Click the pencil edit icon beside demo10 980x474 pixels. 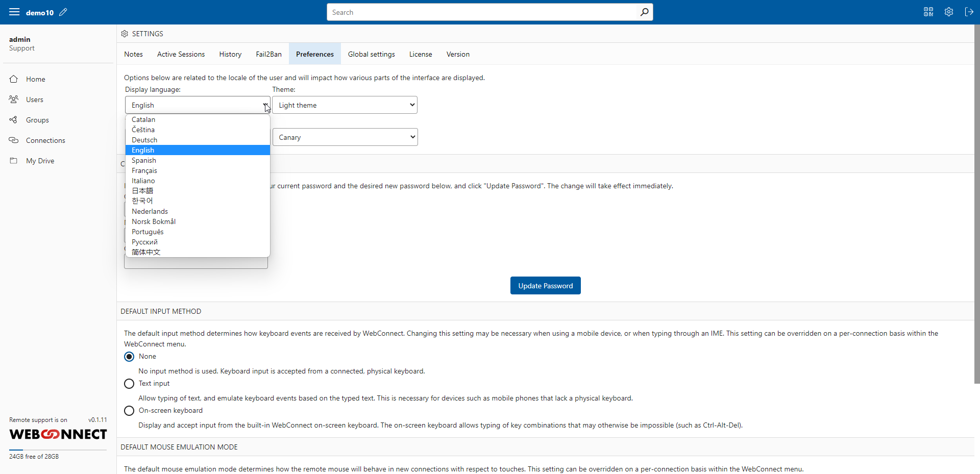pyautogui.click(x=63, y=12)
